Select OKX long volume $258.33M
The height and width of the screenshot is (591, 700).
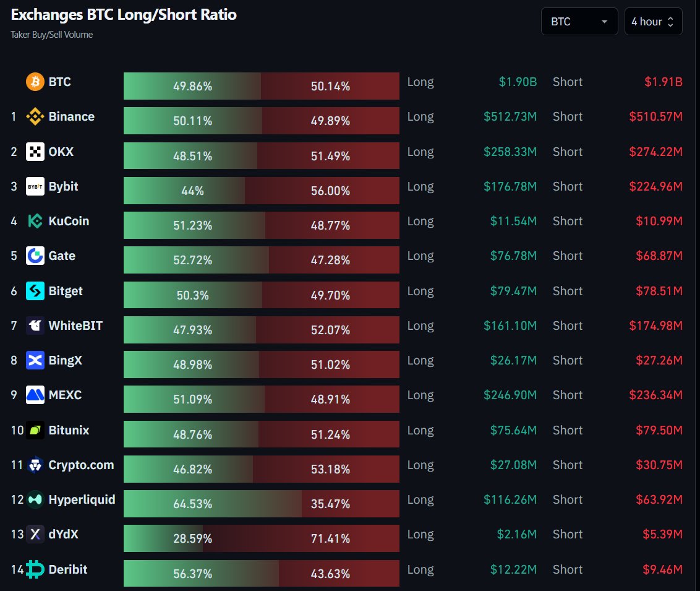tap(510, 152)
